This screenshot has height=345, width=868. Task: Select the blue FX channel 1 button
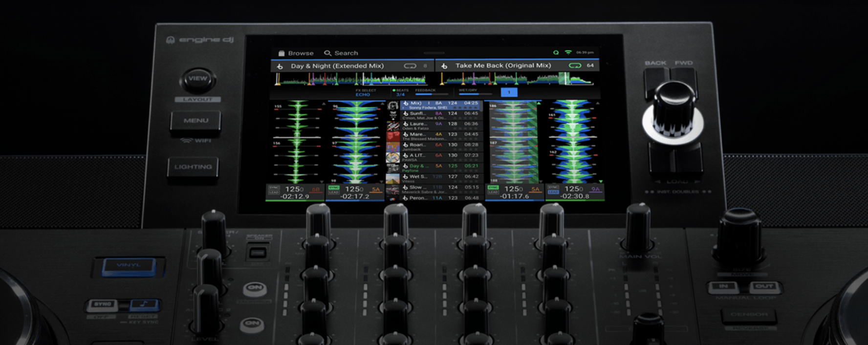coord(509,92)
